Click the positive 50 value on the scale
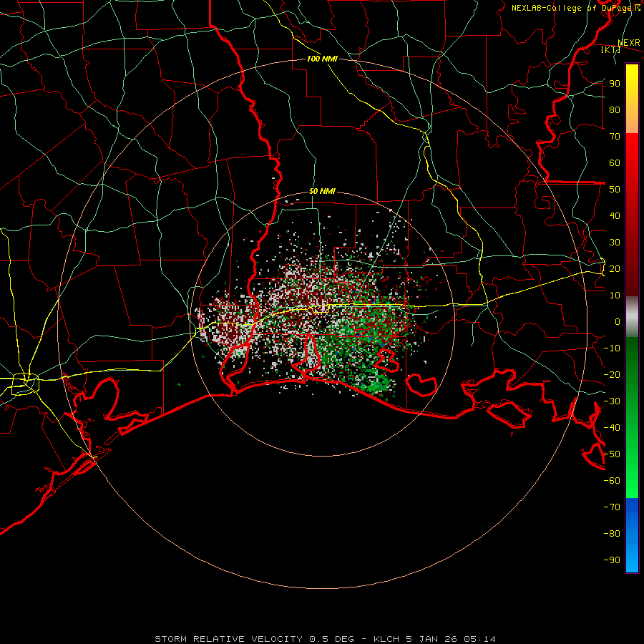The width and height of the screenshot is (644, 644). [615, 190]
